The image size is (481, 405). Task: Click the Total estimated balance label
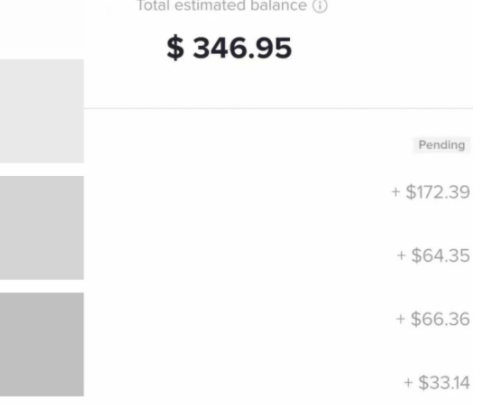pyautogui.click(x=222, y=5)
